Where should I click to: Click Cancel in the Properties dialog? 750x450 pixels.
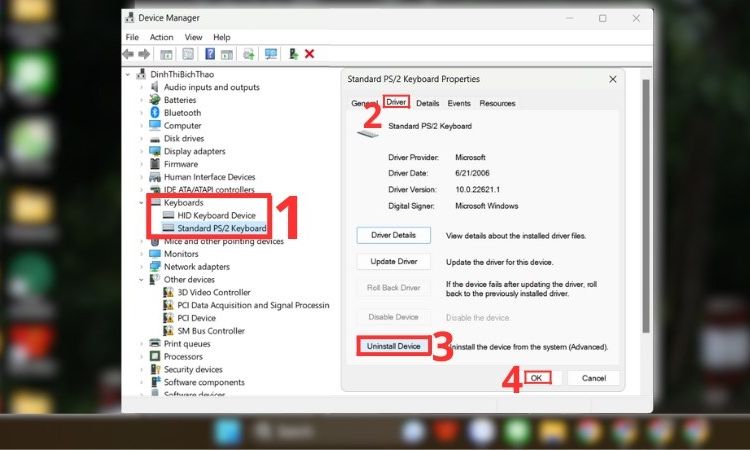point(593,378)
